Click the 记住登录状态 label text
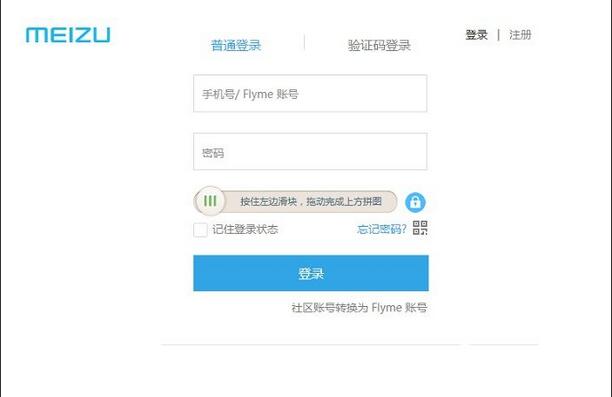612x397 pixels. pos(245,229)
